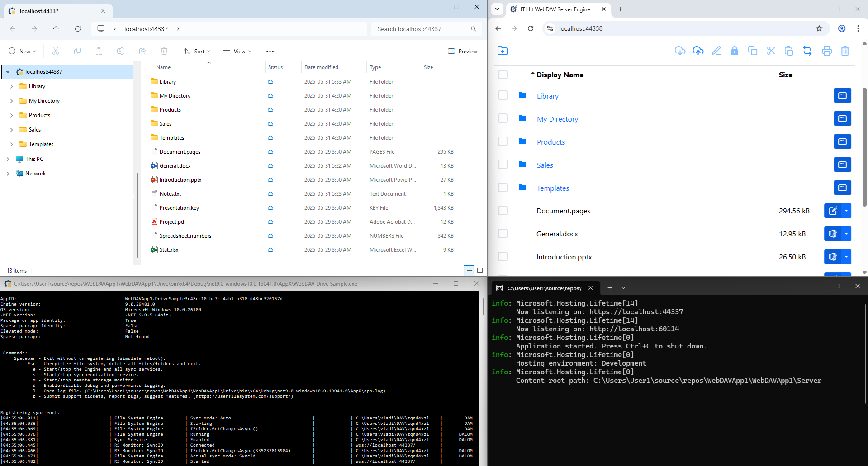Switch Explorer to large thumbnails view icon
Viewport: 868px width, 466px height.
(480, 271)
